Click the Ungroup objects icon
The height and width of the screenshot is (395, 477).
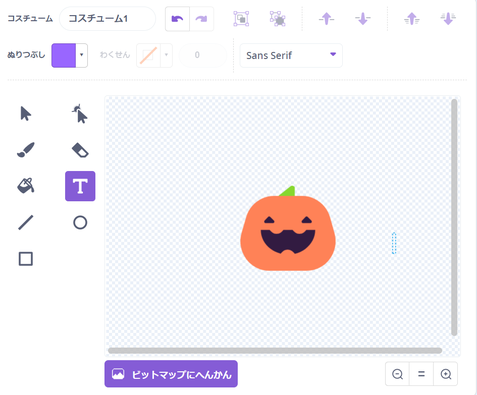point(278,19)
